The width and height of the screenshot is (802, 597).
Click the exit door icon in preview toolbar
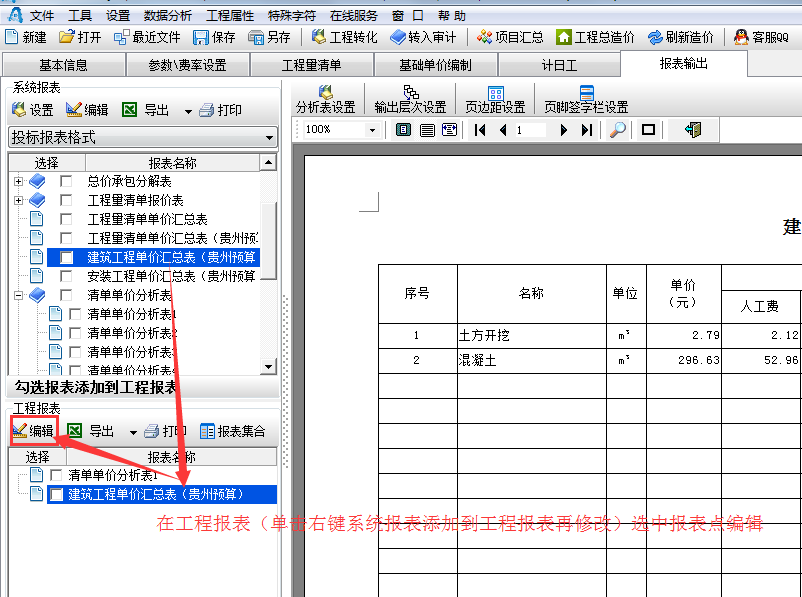[693, 130]
